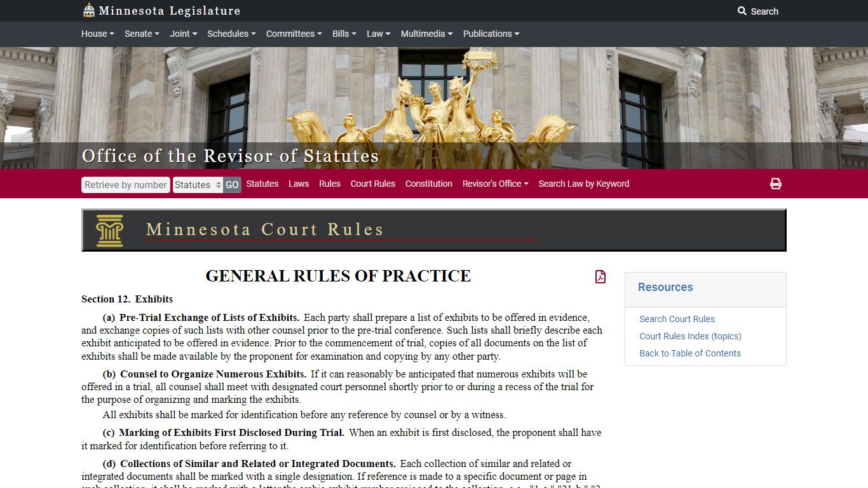Go to the Statutes page

[262, 184]
